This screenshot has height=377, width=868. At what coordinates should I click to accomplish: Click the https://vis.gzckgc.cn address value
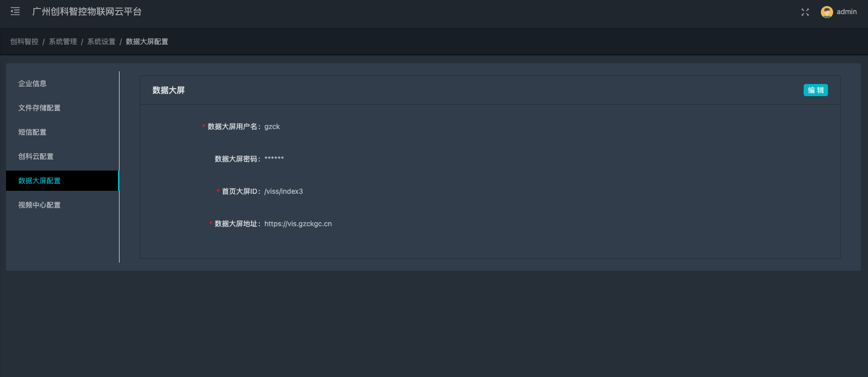[x=298, y=224]
